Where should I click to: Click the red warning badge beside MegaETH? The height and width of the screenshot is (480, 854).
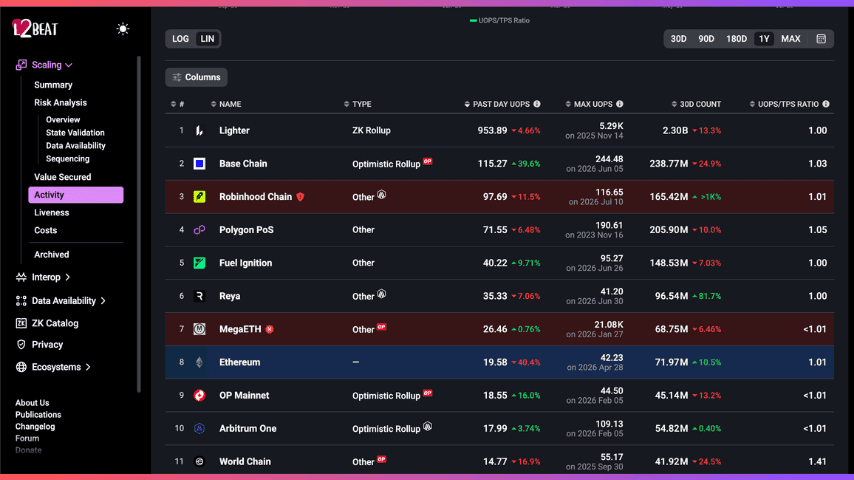tap(270, 329)
